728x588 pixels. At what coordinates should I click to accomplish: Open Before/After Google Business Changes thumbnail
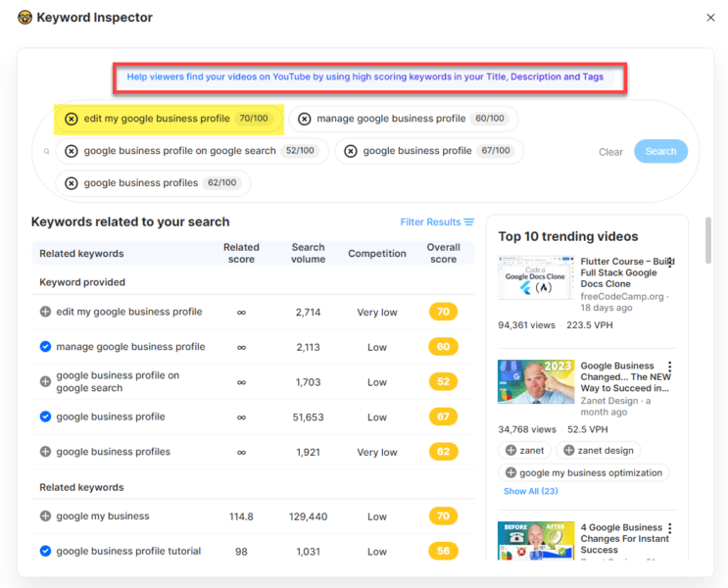coord(536,540)
